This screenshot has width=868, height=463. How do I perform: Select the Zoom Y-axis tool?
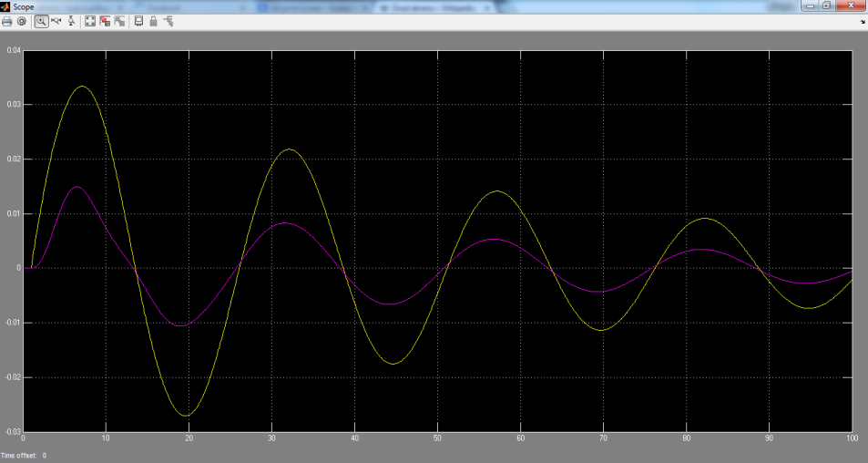71,21
